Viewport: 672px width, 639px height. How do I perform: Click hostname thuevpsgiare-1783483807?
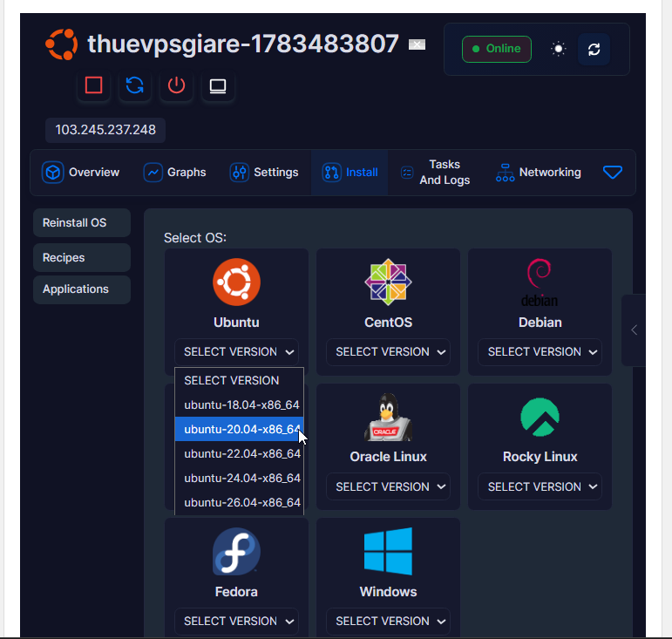pyautogui.click(x=243, y=44)
